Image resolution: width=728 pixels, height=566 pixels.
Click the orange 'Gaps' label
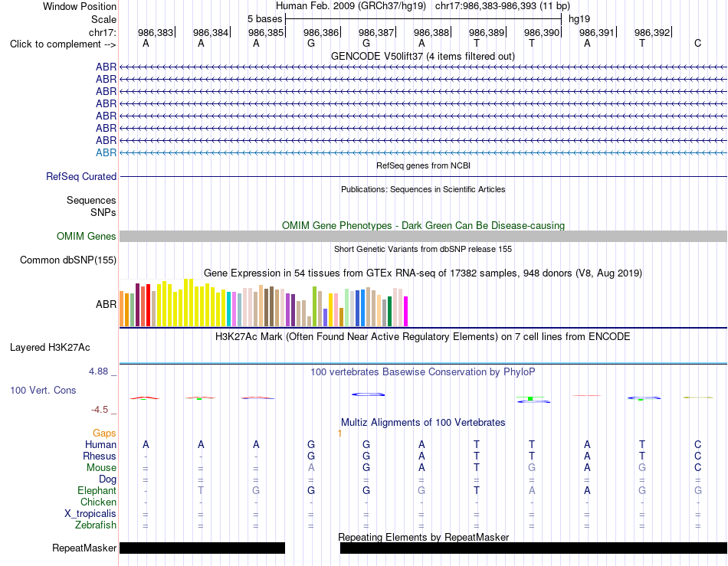(x=104, y=433)
